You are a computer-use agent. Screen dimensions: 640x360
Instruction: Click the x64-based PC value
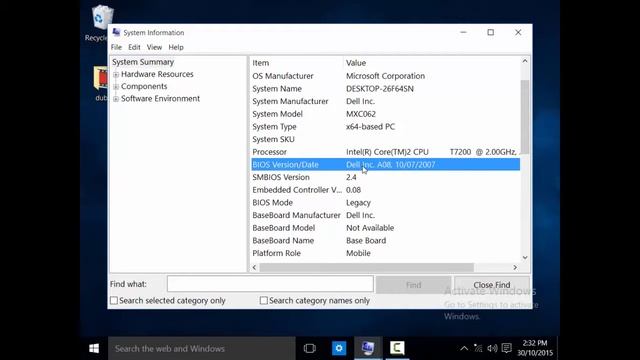coord(370,127)
